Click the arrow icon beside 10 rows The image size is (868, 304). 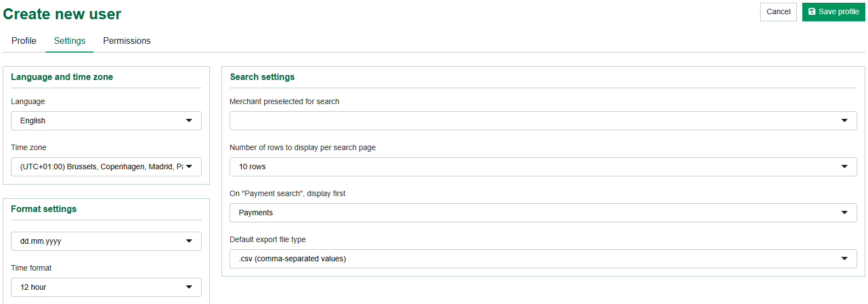pyautogui.click(x=844, y=167)
